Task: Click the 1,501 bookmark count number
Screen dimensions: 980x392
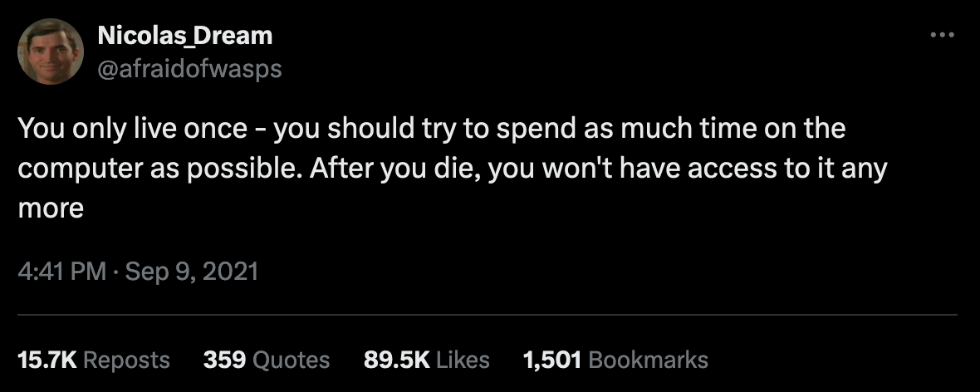Action: tap(551, 360)
